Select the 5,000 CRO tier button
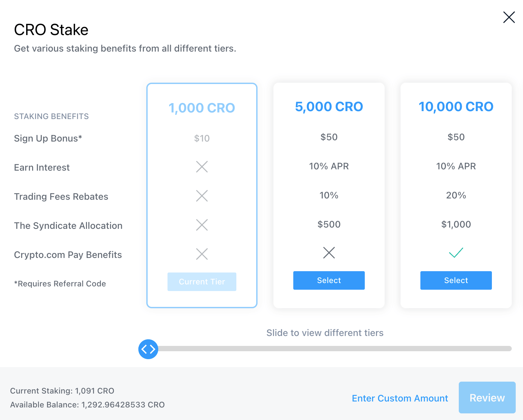 [x=329, y=280]
